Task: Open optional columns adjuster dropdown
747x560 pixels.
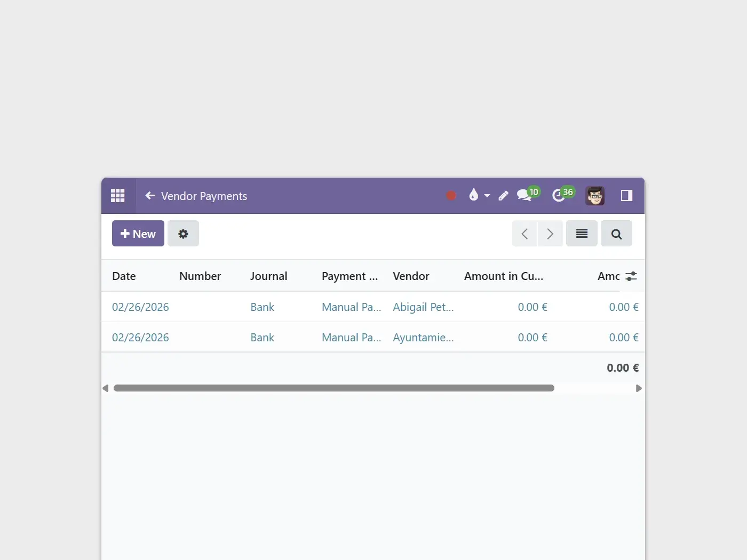Action: [631, 276]
